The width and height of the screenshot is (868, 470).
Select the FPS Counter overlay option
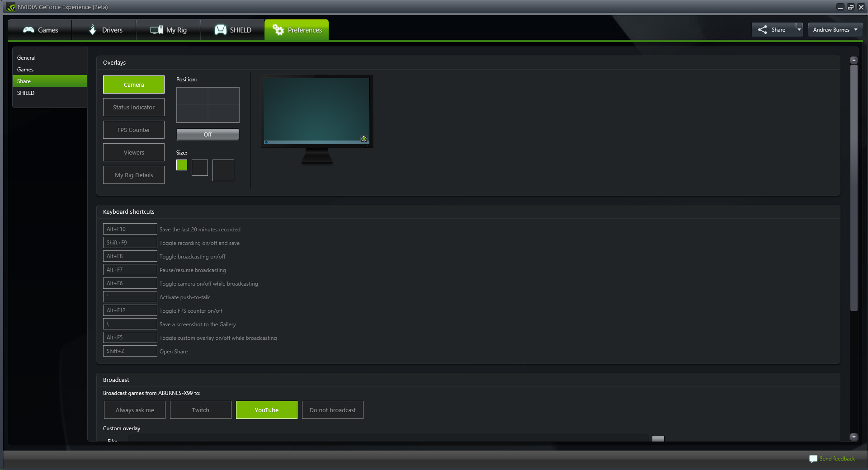(x=134, y=130)
